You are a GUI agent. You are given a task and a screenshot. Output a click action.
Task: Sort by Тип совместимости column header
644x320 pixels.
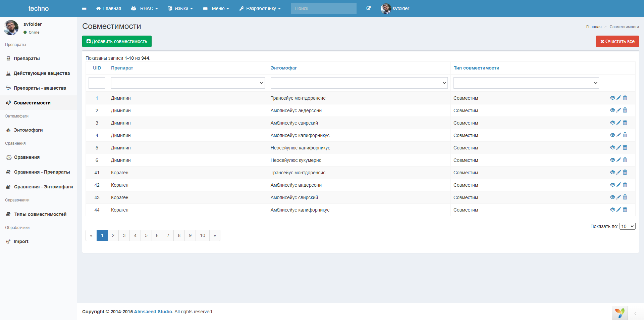point(476,68)
